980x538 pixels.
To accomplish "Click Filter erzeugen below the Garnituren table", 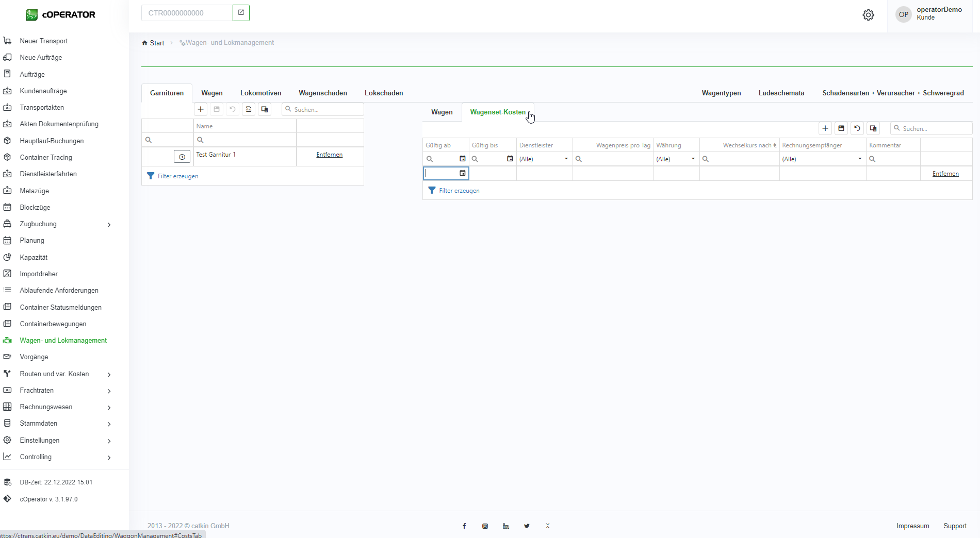I will (177, 176).
